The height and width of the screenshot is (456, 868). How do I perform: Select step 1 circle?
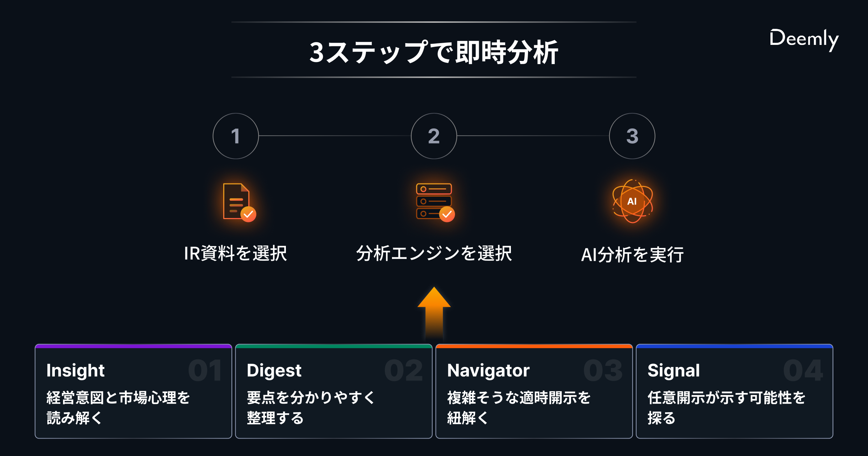click(236, 136)
